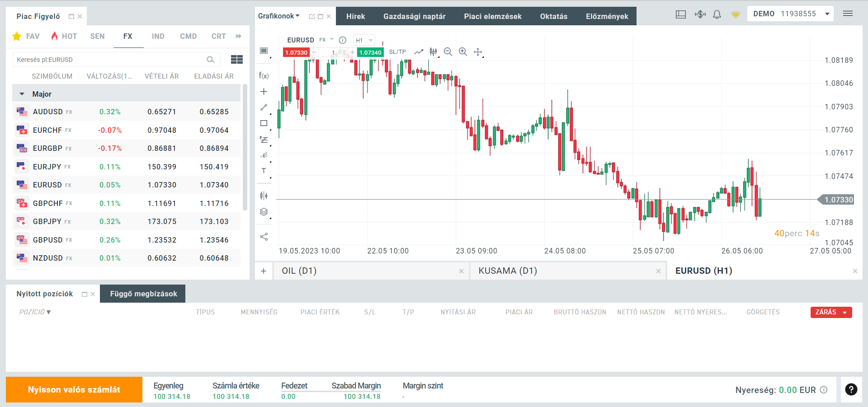Click the market watch vertical scrollbar
The height and width of the screenshot is (407, 868).
[x=245, y=147]
